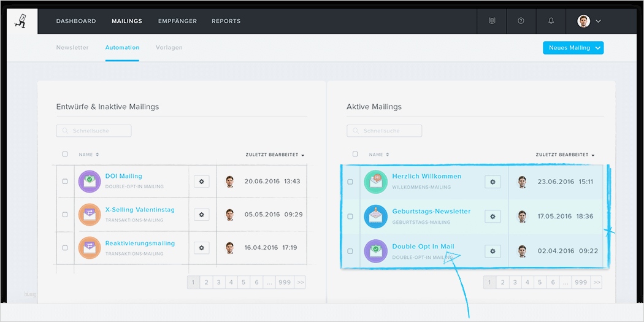
Task: Focus the Aktive Mailings Schnellsuche field
Action: pos(384,131)
